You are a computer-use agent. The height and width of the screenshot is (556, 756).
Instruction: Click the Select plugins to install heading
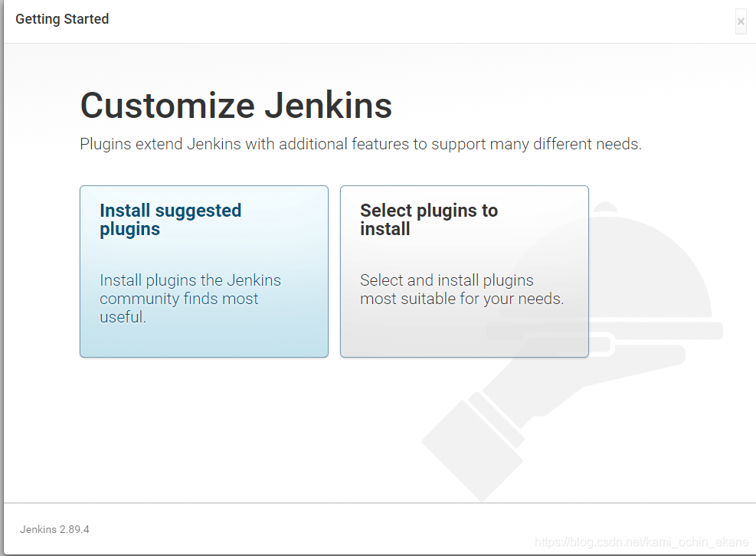[x=429, y=220]
